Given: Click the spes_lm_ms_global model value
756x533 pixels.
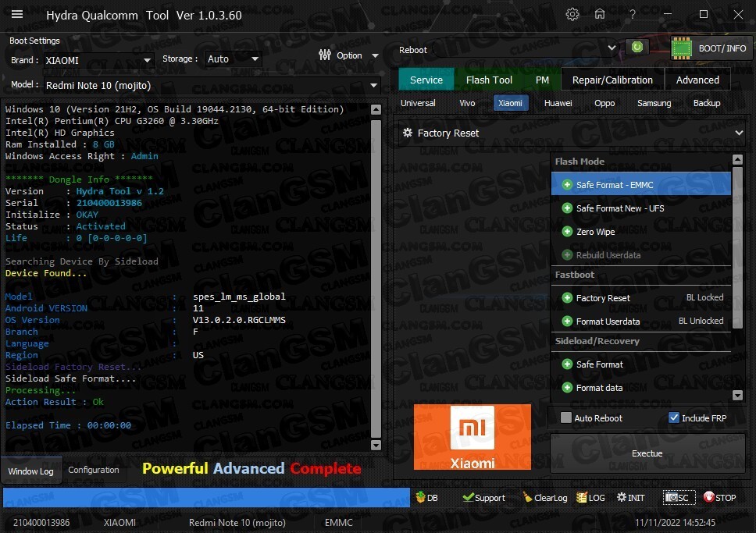Looking at the screenshot, I should [x=239, y=297].
